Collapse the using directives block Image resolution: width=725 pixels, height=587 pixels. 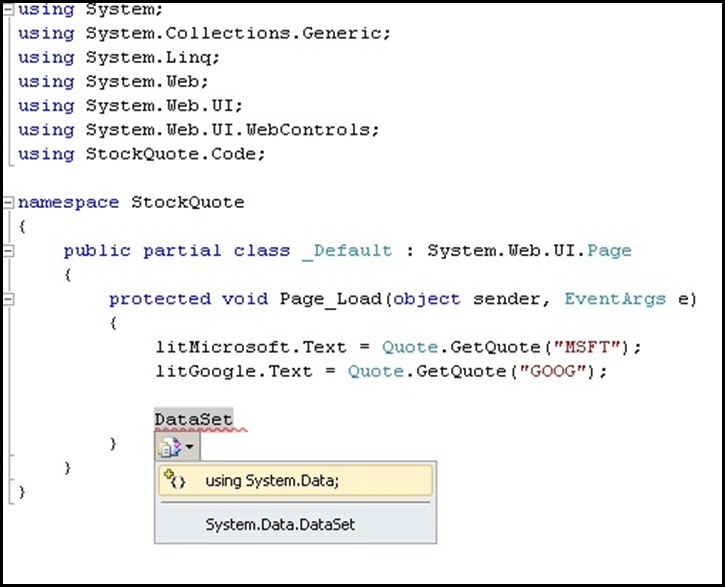pos(8,9)
